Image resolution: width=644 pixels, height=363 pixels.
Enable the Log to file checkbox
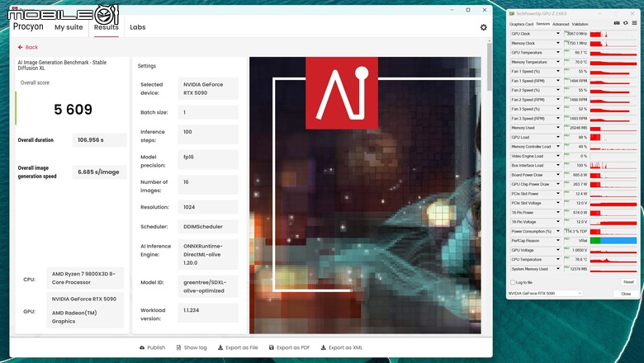tap(513, 282)
